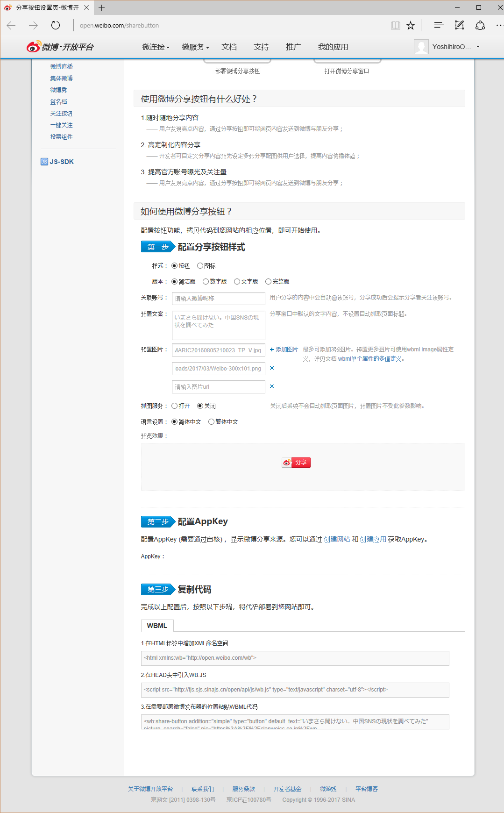Click the user avatar thumbnail
This screenshot has width=504, height=813.
pyautogui.click(x=421, y=47)
